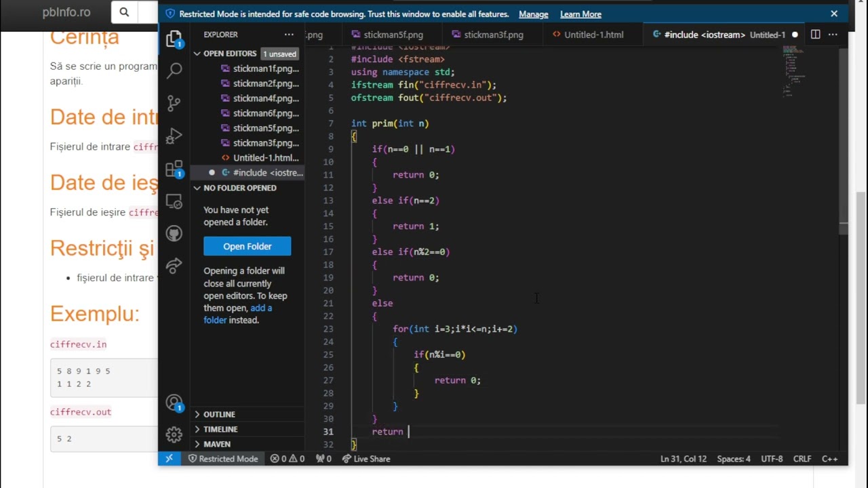The image size is (868, 488).
Task: Open the Accounts menu icon
Action: coord(174,403)
